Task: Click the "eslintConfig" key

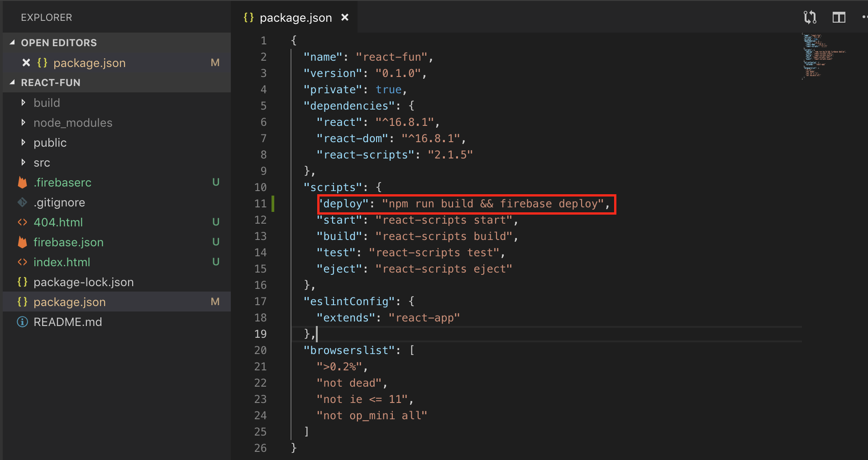Action: coord(349,302)
